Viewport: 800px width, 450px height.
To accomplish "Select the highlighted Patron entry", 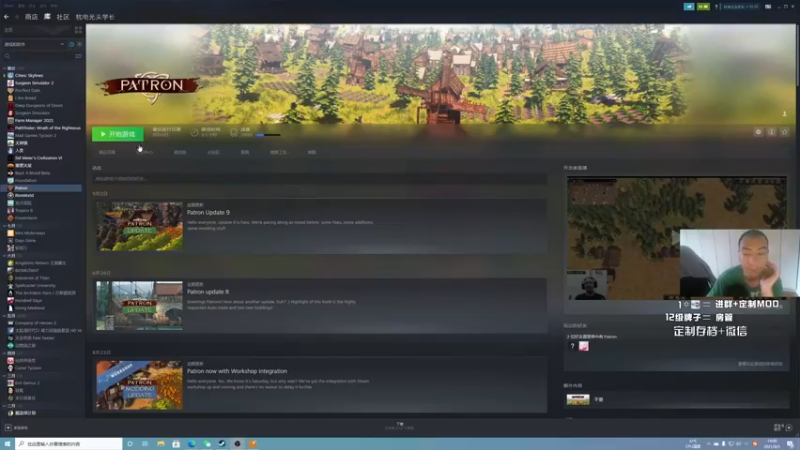I will point(43,188).
